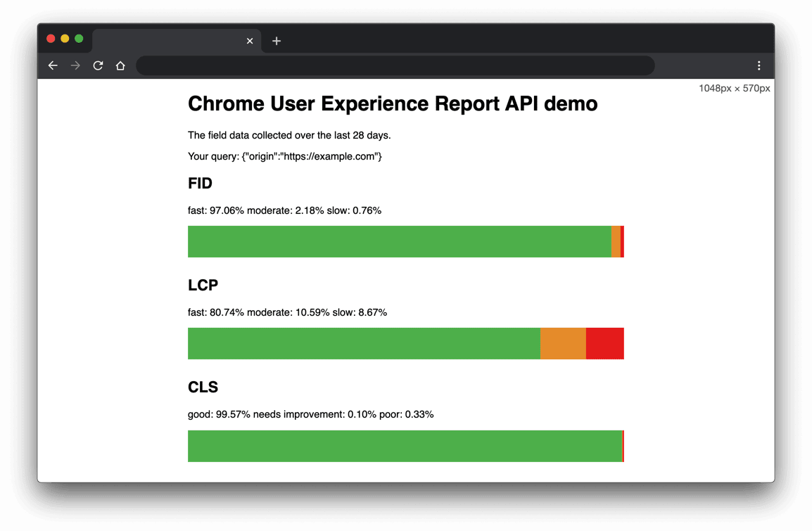This screenshot has width=812, height=531.
Task: Click the green fast segment of the FID bar
Action: coord(399,241)
